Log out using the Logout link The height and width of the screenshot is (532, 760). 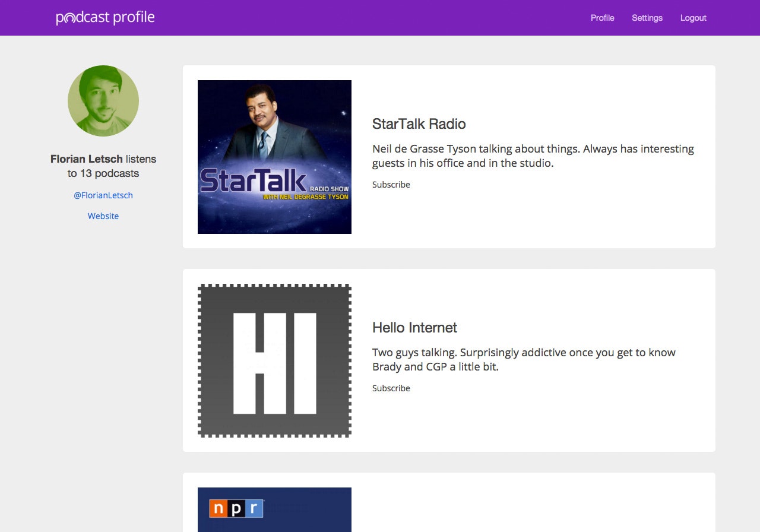pos(693,18)
